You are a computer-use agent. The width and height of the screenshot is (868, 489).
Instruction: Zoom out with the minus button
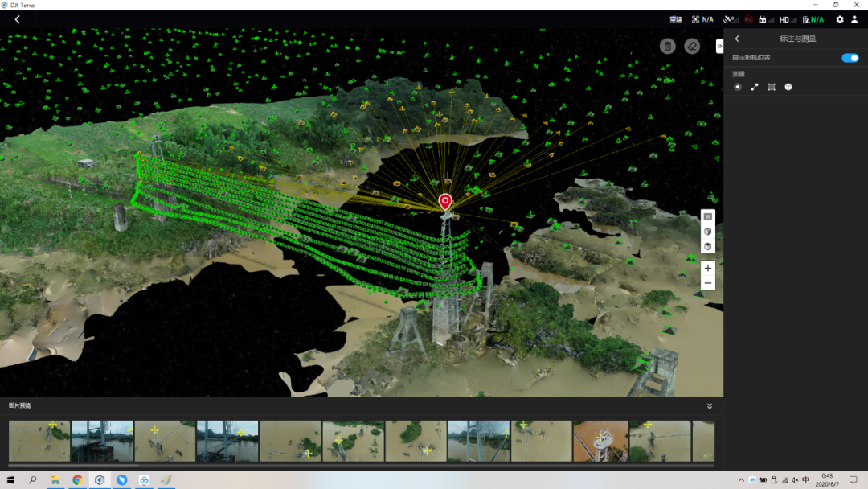[x=708, y=283]
